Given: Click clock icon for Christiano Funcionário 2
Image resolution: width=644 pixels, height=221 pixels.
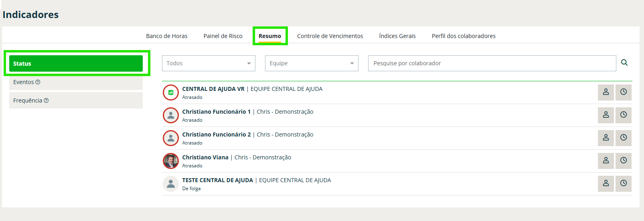Looking at the screenshot, I should (x=624, y=138).
